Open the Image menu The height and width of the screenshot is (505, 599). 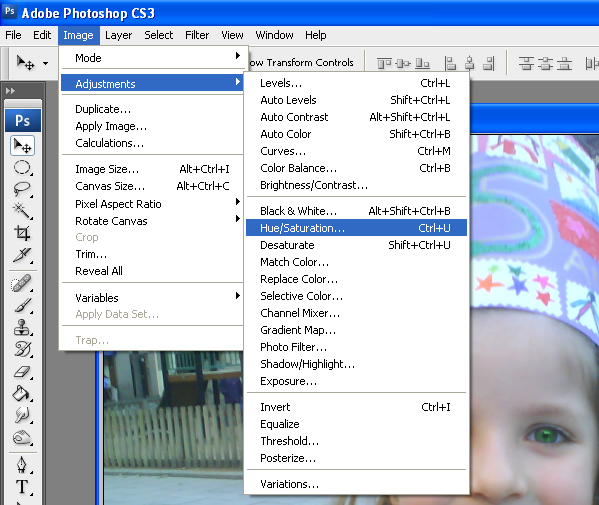(x=78, y=35)
